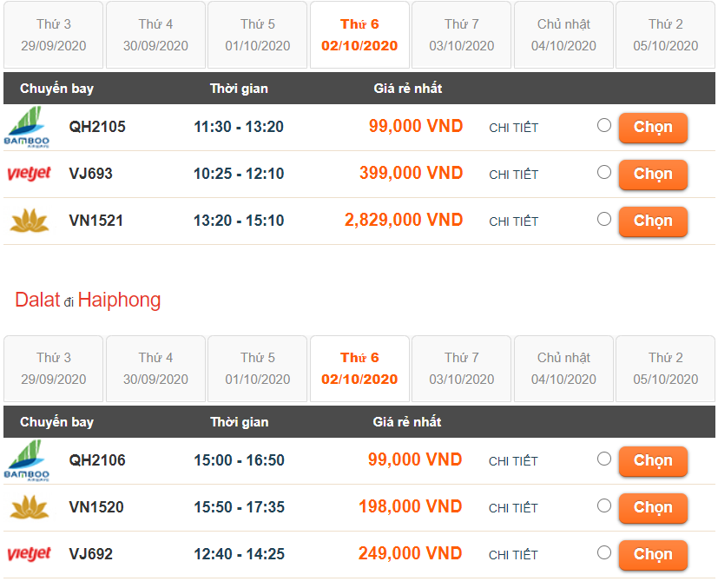Select the radio button for flight VJ693
The image size is (718, 588).
point(604,172)
